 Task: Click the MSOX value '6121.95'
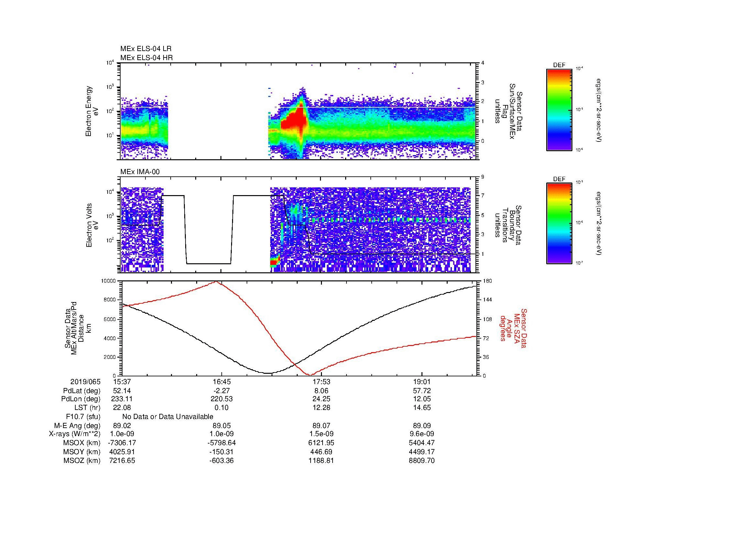click(321, 443)
